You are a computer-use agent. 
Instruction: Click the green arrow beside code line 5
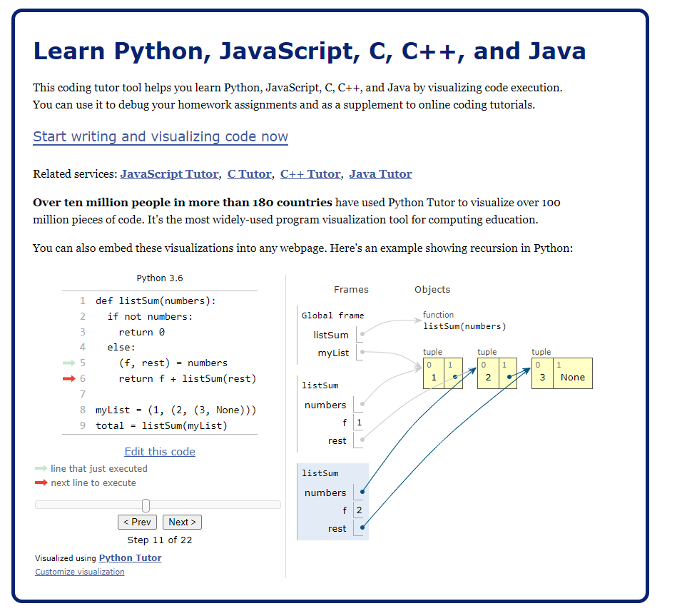pyautogui.click(x=68, y=363)
